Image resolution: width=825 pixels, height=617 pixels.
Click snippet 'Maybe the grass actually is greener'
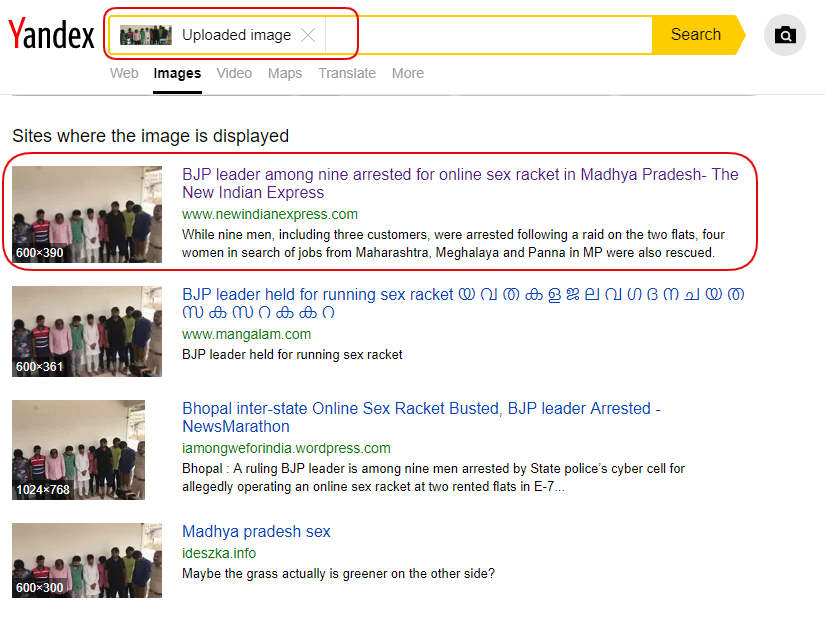338,573
